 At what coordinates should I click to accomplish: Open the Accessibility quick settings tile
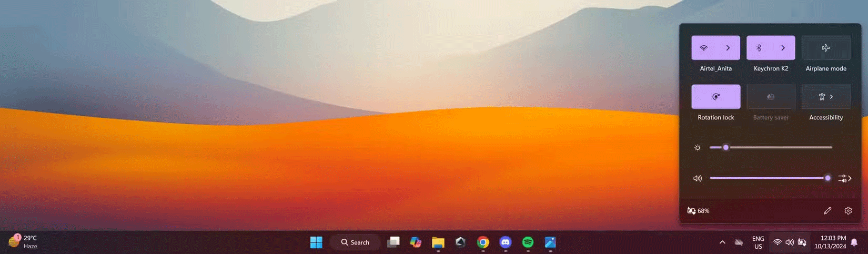826,97
